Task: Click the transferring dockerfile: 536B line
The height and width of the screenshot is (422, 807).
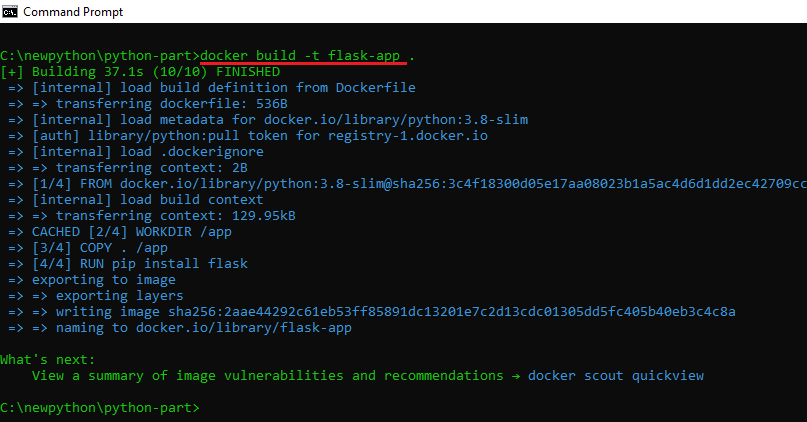Action: tap(148, 103)
